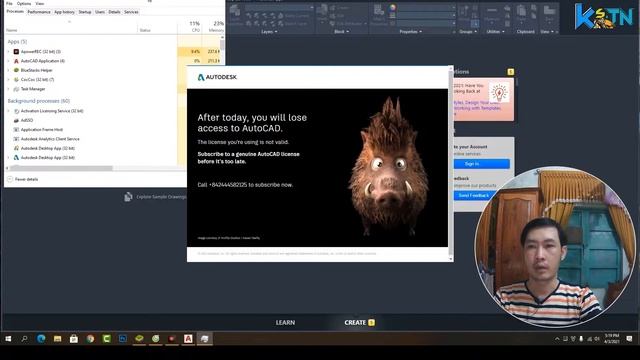
Task: Expand the Activation Licensing Service row
Action: (8, 111)
